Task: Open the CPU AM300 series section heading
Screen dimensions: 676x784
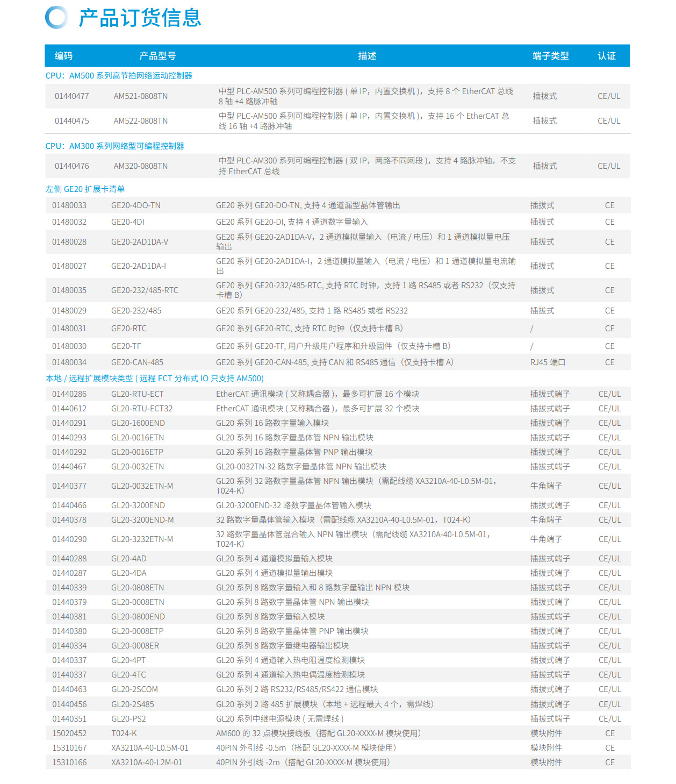Action: (x=114, y=146)
